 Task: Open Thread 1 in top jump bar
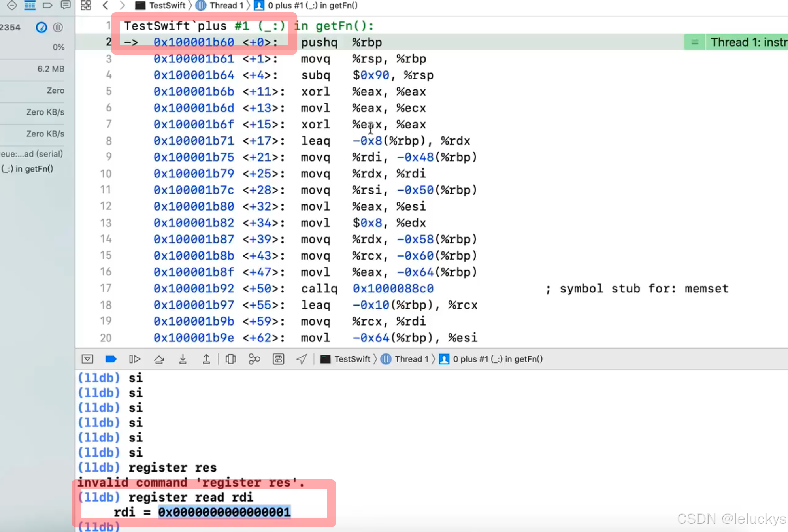[x=226, y=6]
